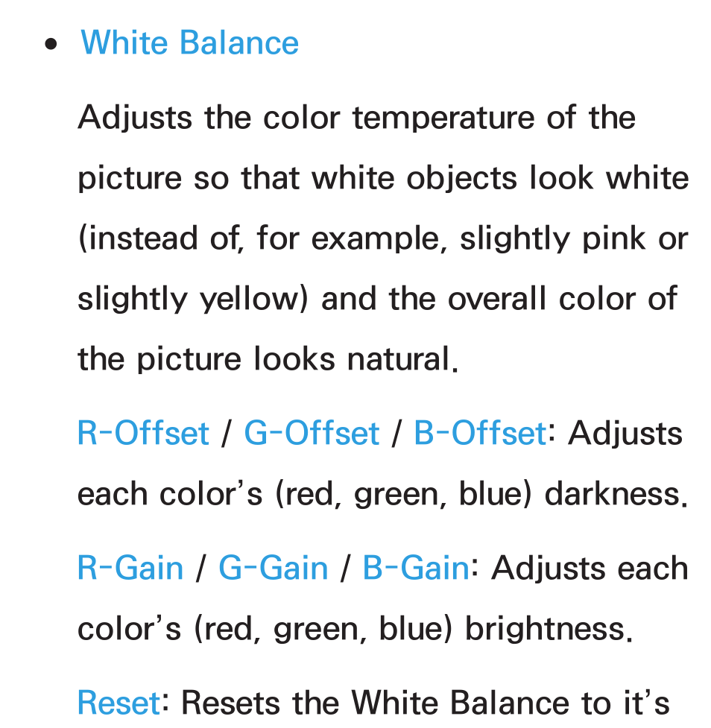
Task: Click the G-Offset link text
Action: coord(312,433)
